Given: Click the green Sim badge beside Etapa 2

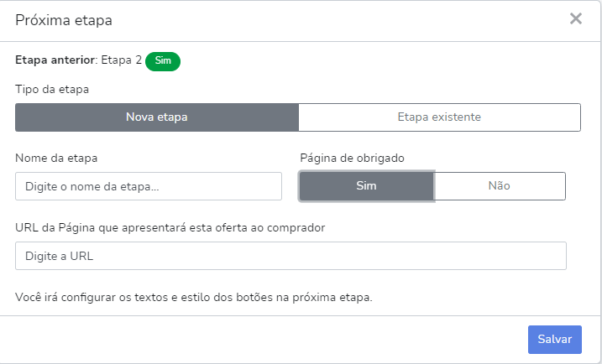Looking at the screenshot, I should (163, 61).
